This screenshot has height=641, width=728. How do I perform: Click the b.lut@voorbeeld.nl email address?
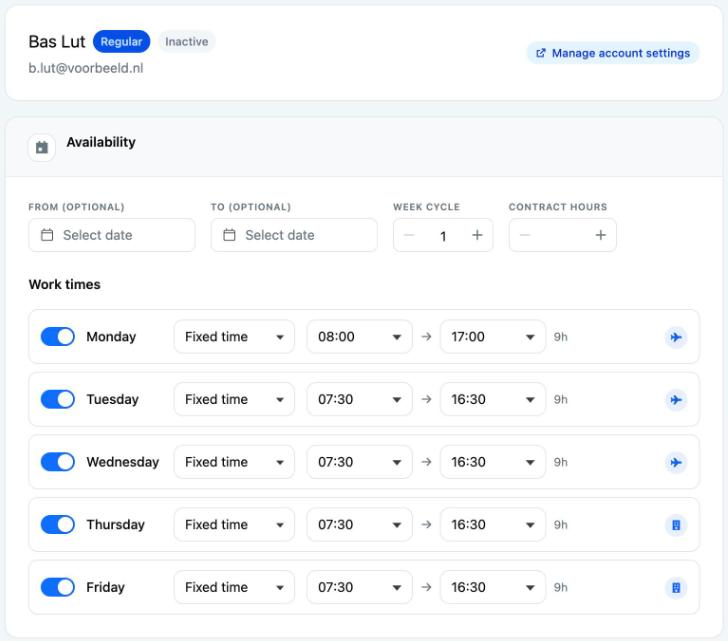(86, 68)
